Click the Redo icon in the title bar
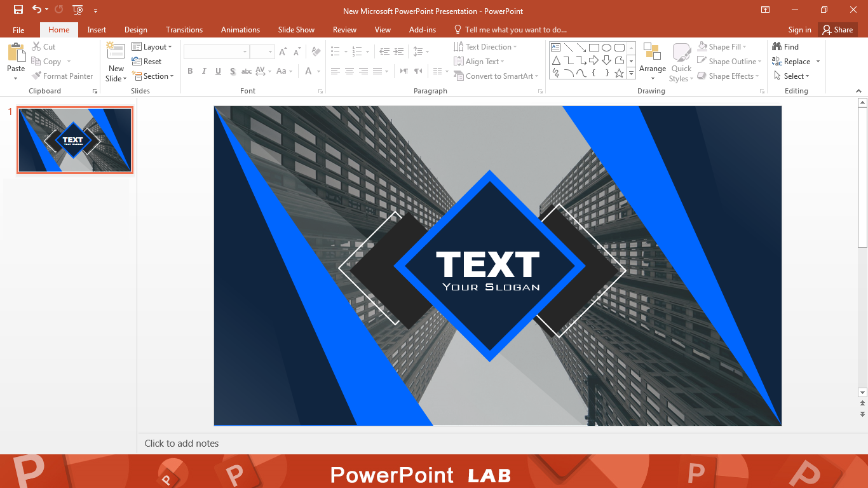This screenshot has width=868, height=488. point(59,10)
